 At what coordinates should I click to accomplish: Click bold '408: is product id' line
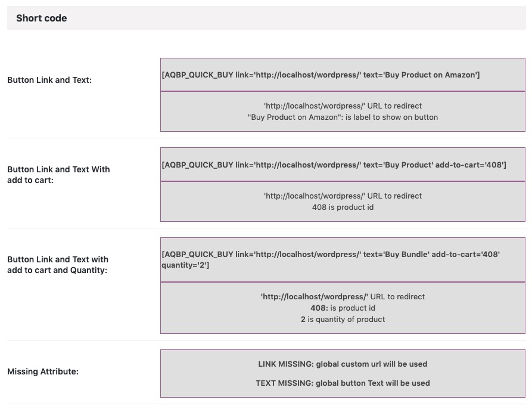click(x=343, y=308)
